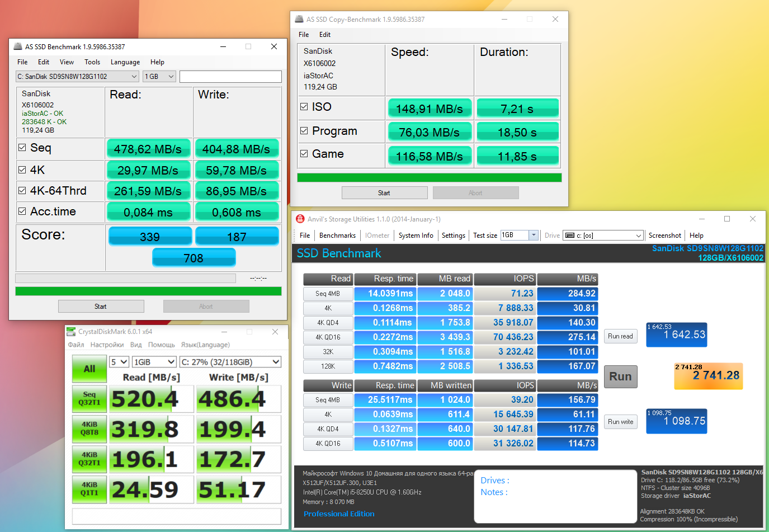Screen dimensions: 769x532
Task: Click Start in AS SSD Benchmark window
Action: point(101,307)
